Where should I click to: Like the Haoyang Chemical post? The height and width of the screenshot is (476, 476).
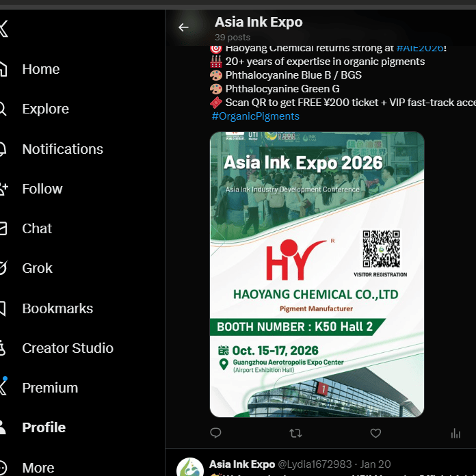pyautogui.click(x=375, y=433)
